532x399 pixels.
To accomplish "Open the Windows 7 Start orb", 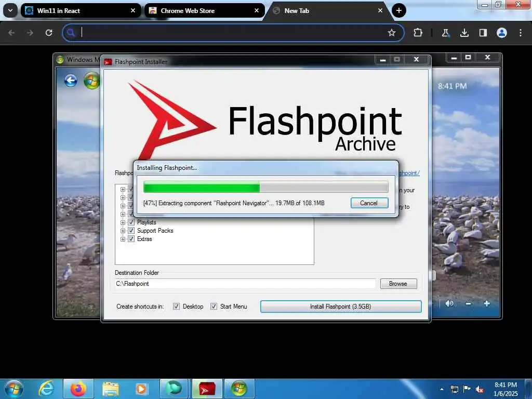I will tap(14, 389).
